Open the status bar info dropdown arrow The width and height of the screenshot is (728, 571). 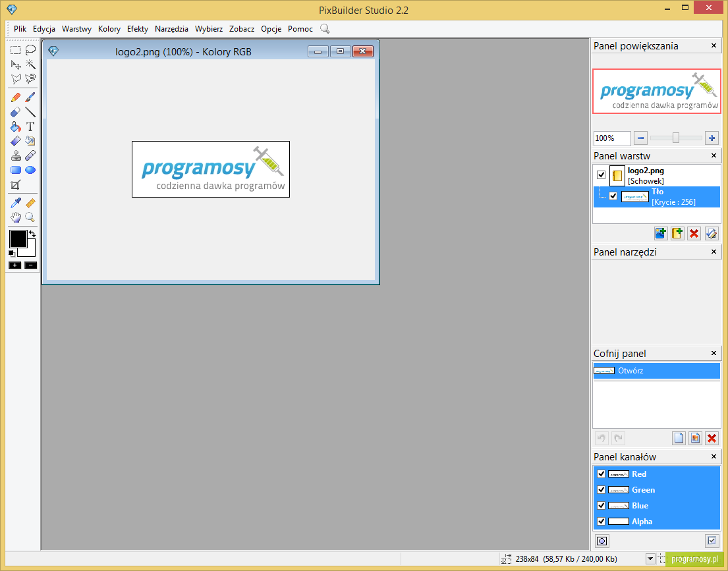[650, 558]
